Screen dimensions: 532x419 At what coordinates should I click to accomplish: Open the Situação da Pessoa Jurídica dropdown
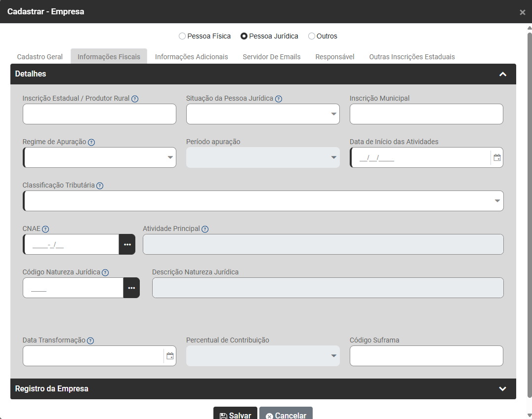[x=263, y=114]
